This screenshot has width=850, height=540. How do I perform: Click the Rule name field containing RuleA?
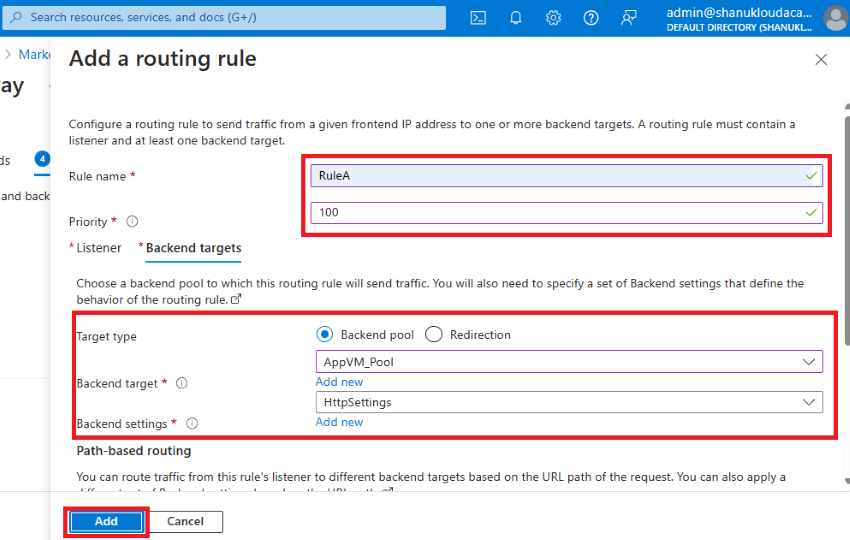[x=566, y=176]
